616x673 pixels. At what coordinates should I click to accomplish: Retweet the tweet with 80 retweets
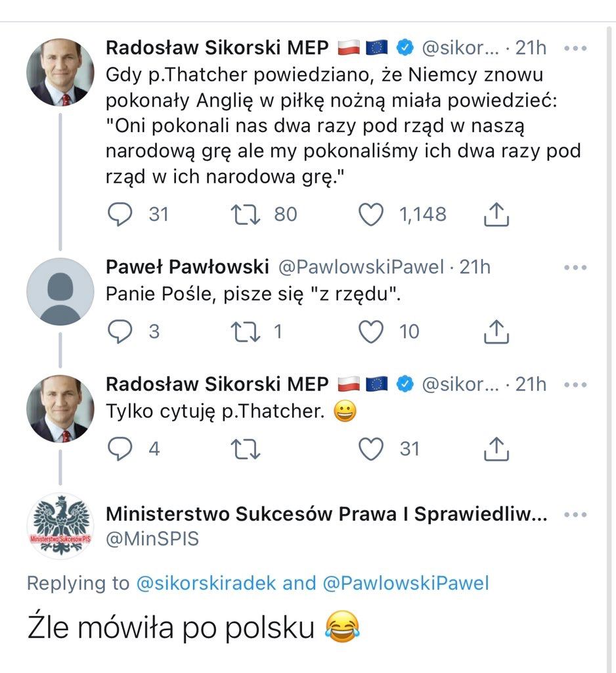coord(246,214)
